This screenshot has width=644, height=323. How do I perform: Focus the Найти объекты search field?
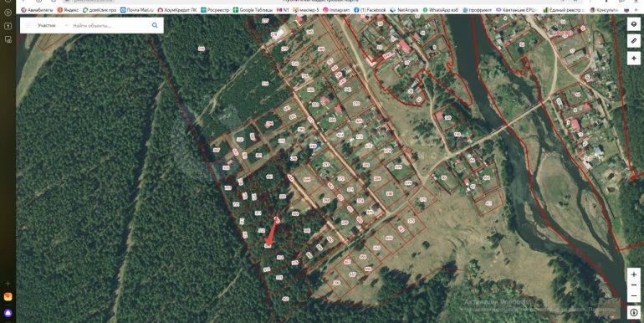coord(109,25)
